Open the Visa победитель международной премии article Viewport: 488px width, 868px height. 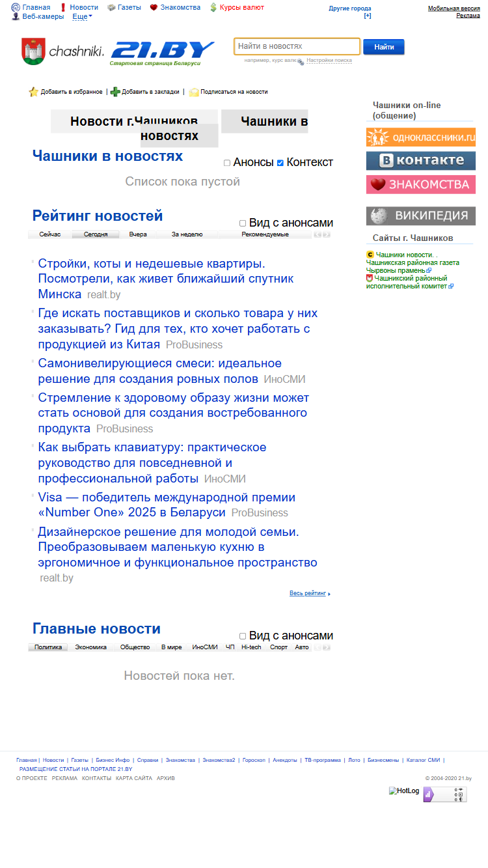tap(167, 505)
